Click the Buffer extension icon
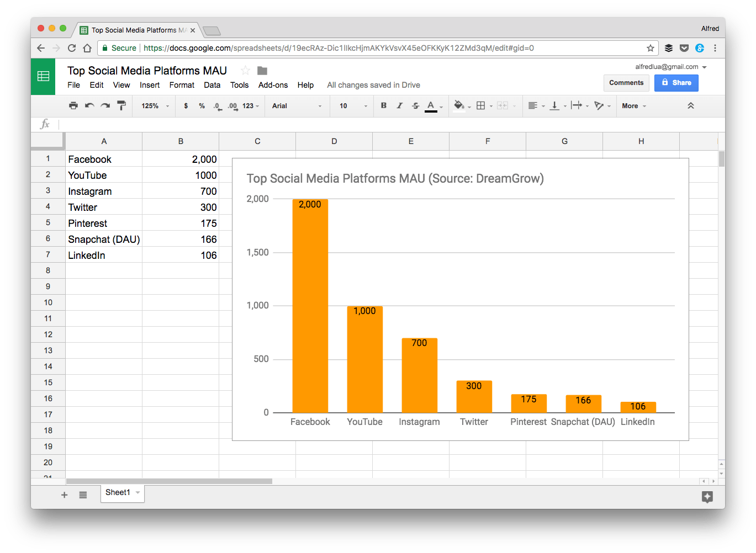Viewport: 756px width, 553px height. [669, 48]
